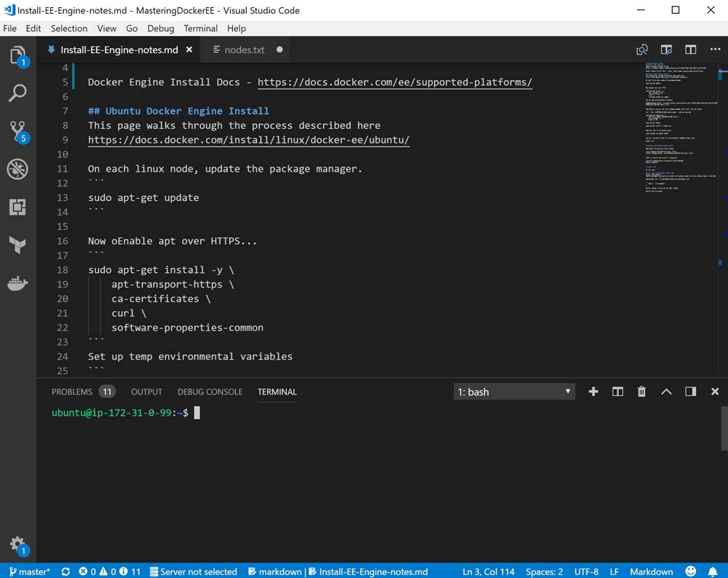Switch to the Debug Console tab
This screenshot has height=578, width=728.
pos(210,392)
